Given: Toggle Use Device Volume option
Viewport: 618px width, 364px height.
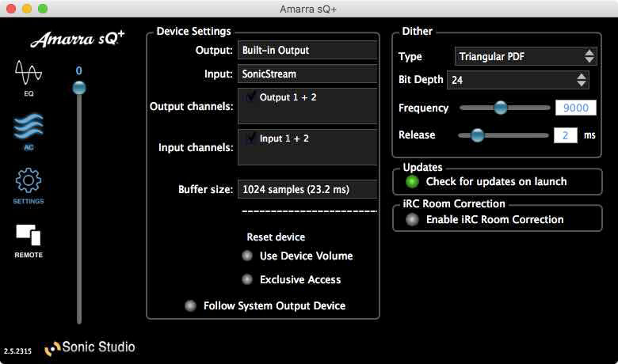Looking at the screenshot, I should click(x=247, y=256).
